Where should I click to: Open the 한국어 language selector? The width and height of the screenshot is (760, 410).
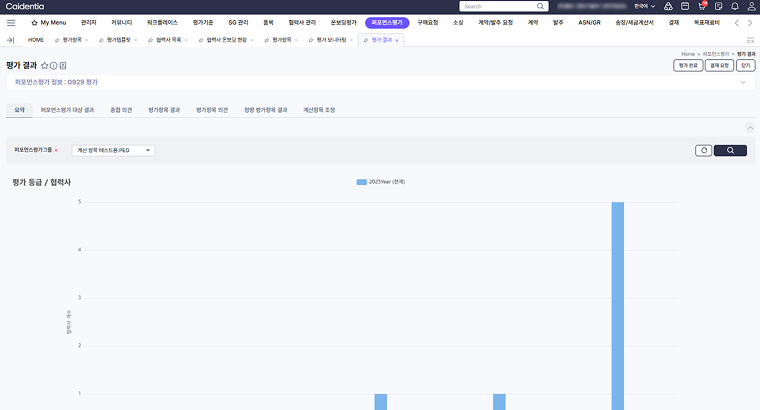tap(644, 6)
